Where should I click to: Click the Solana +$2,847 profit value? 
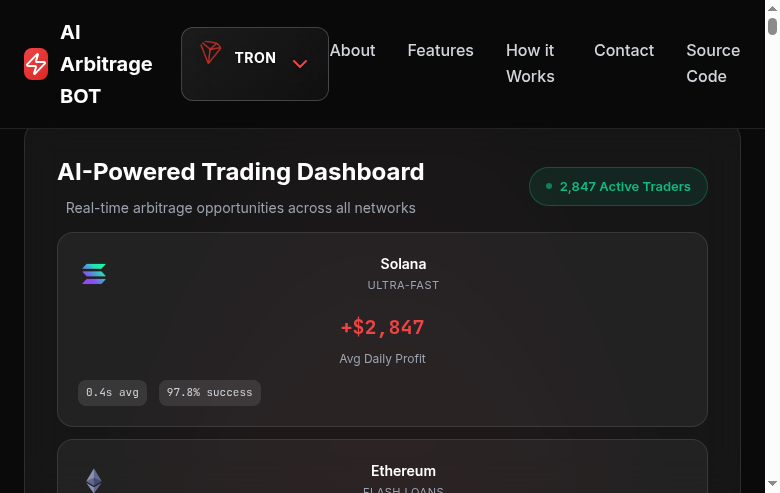tap(382, 327)
